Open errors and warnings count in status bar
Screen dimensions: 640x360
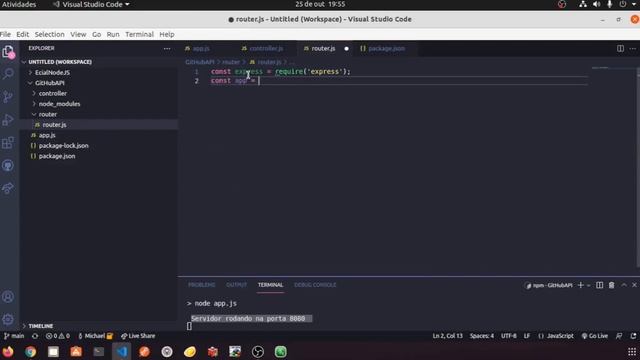[58, 336]
